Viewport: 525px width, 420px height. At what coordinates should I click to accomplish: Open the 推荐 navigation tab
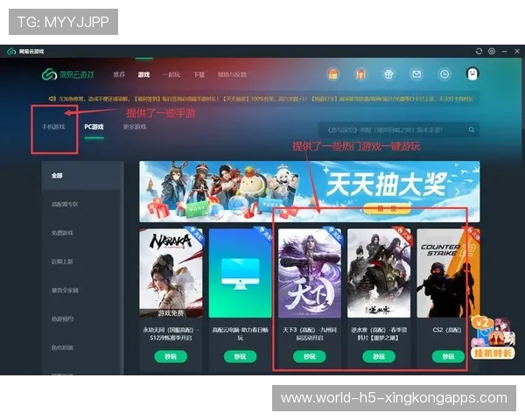pyautogui.click(x=119, y=74)
